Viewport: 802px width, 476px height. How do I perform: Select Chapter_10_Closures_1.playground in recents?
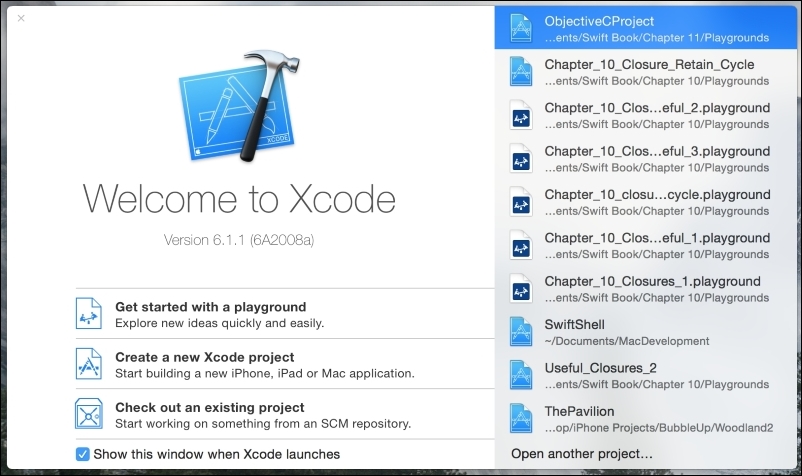[x=645, y=289]
